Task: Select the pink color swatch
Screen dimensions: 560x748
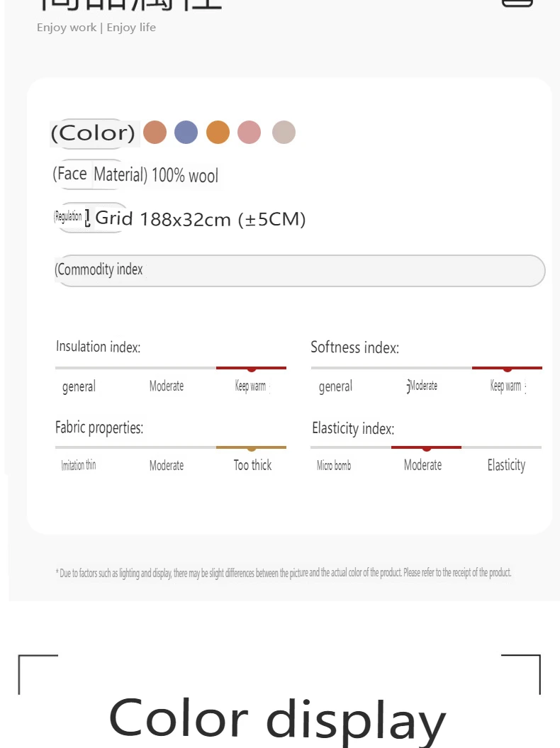Action: (x=249, y=133)
